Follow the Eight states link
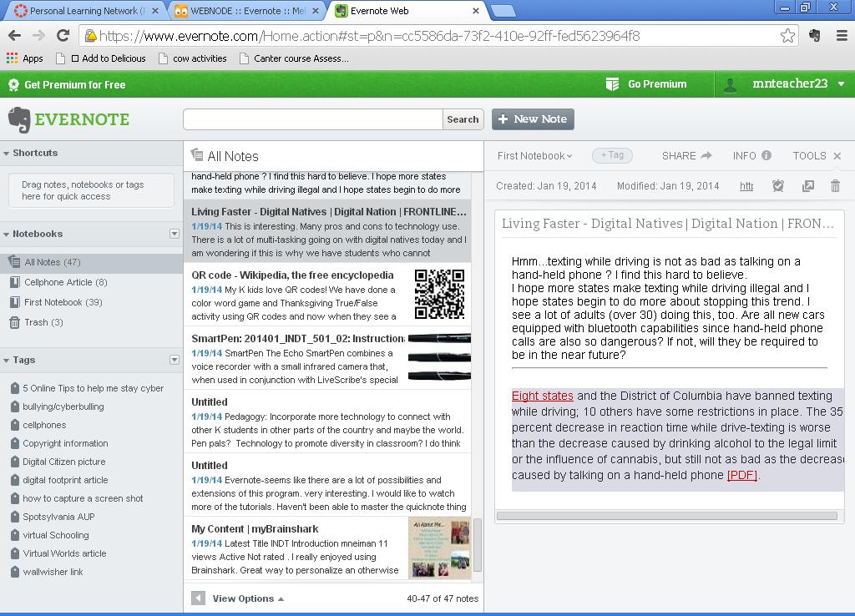Screen dimensions: 855x616 pyautogui.click(x=542, y=396)
